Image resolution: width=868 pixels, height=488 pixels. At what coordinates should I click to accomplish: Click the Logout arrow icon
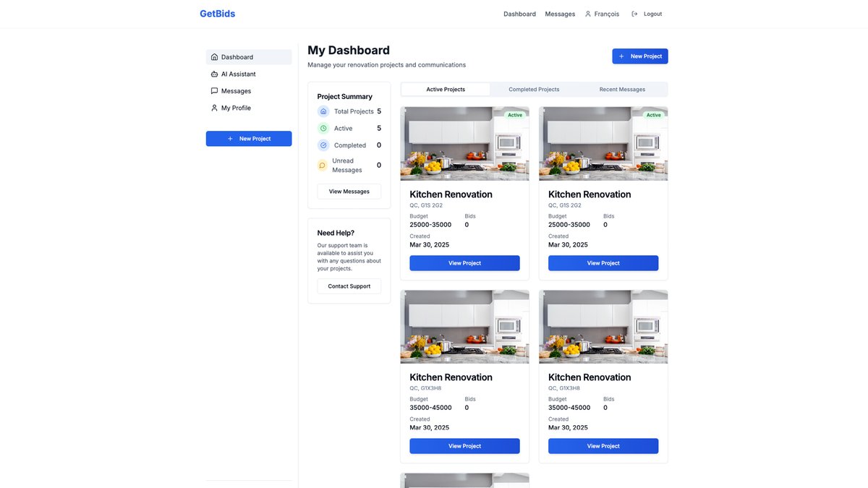coord(634,14)
